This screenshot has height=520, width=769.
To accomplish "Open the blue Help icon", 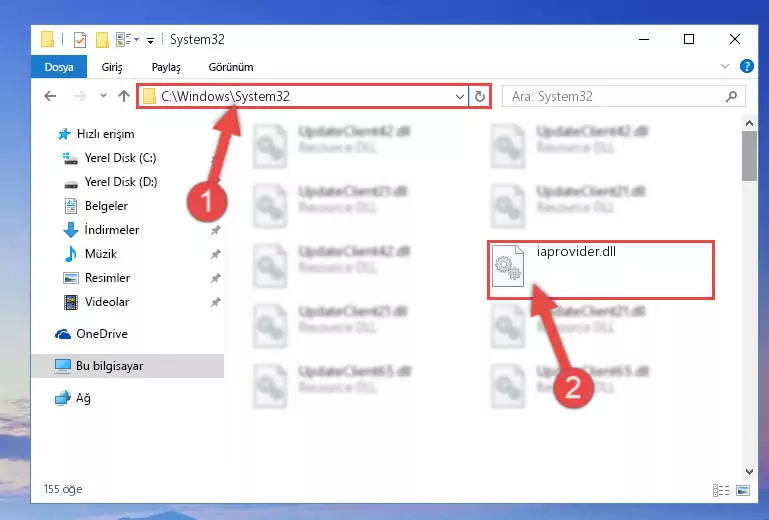I will (746, 66).
